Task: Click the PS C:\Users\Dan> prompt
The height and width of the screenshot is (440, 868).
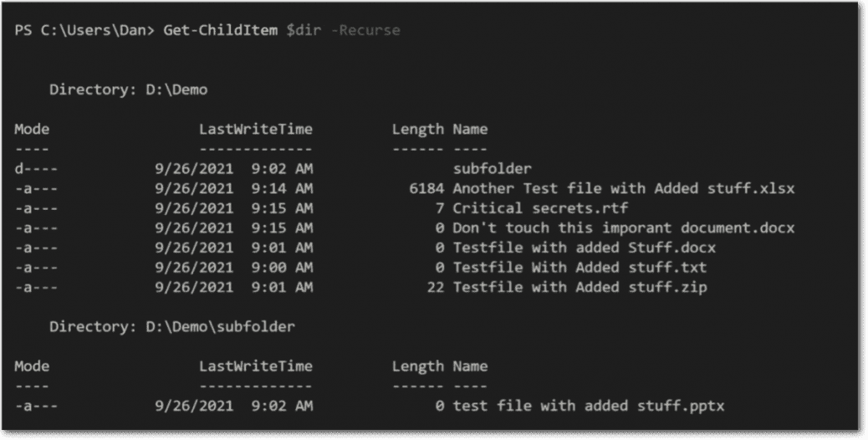Action: pos(84,30)
